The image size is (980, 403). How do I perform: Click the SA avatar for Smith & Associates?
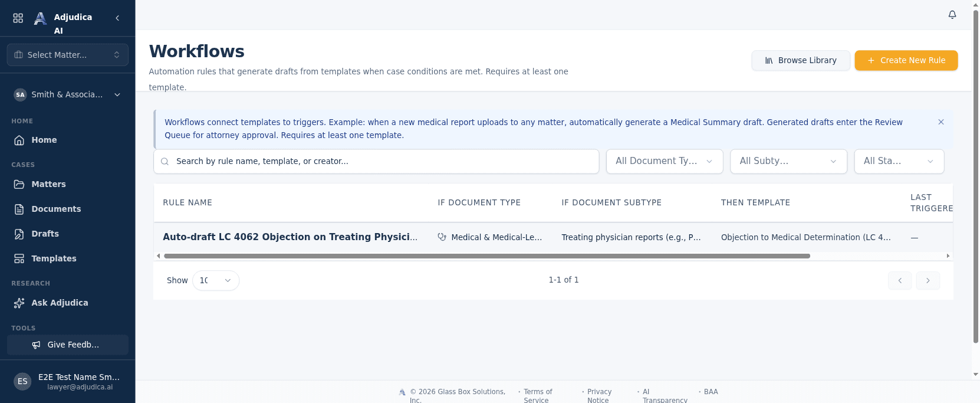click(x=21, y=94)
